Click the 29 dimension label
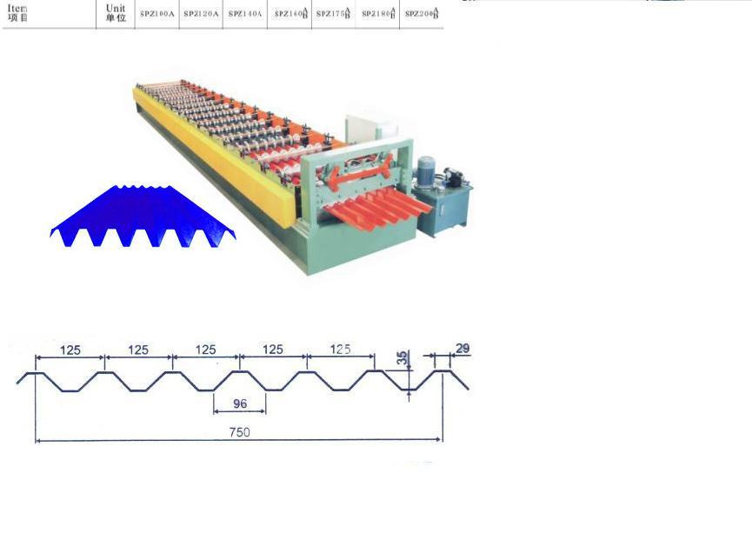The width and height of the screenshot is (752, 560). tap(463, 349)
